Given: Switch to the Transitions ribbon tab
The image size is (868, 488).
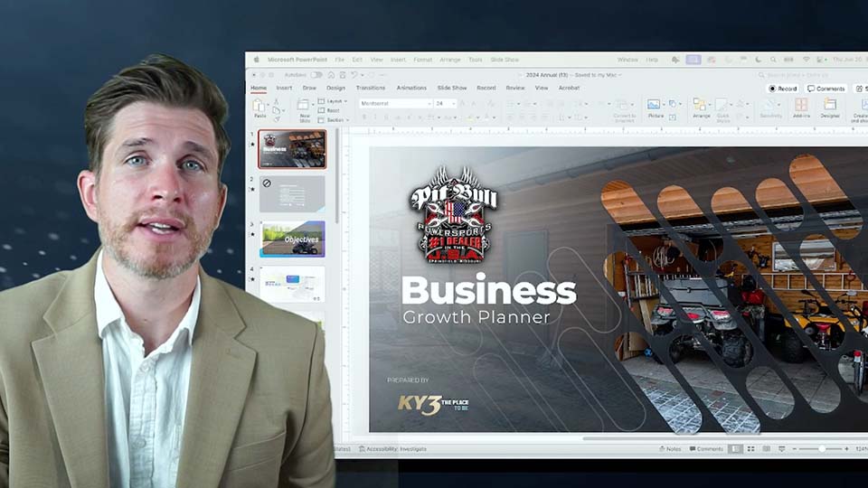Looking at the screenshot, I should coord(370,88).
